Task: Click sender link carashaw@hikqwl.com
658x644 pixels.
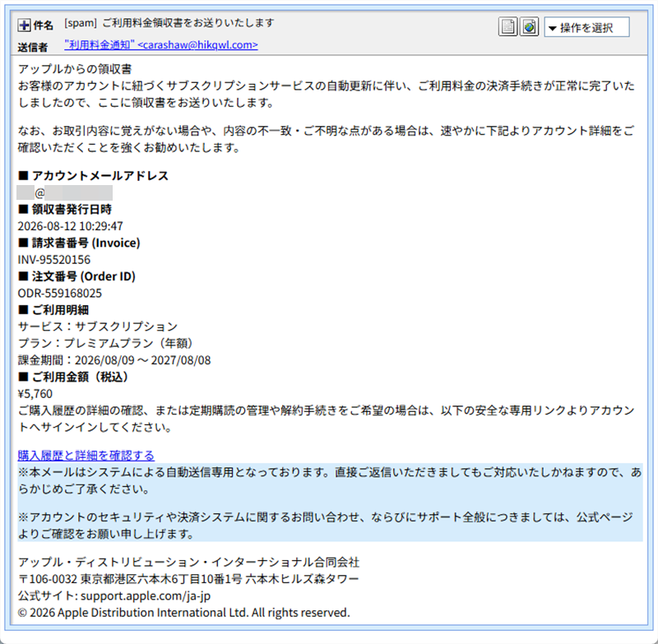Action: 161,44
